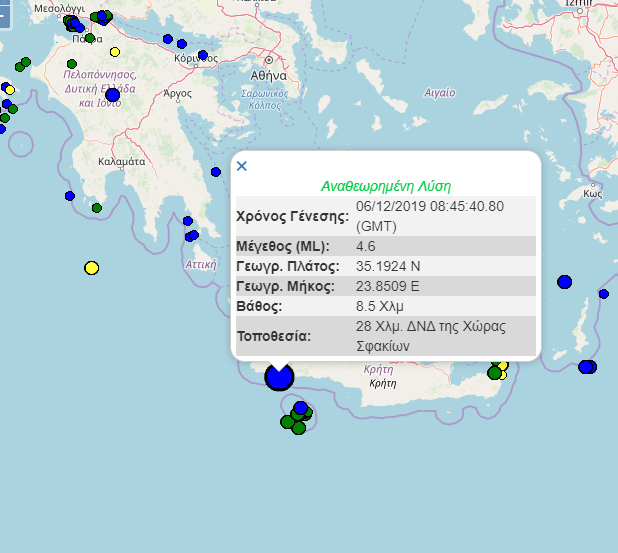Click the blue marker off eastern Crete

pyautogui.click(x=586, y=367)
